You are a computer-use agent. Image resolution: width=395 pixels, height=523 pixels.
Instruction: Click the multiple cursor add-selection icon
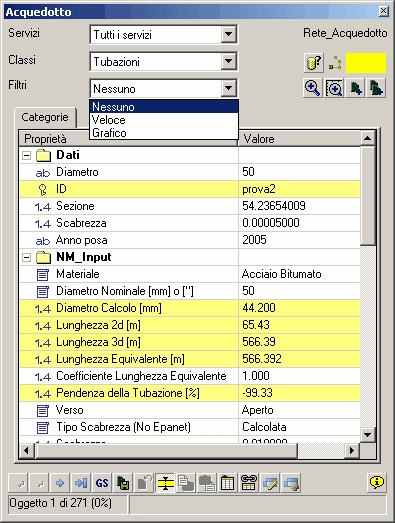click(x=376, y=88)
